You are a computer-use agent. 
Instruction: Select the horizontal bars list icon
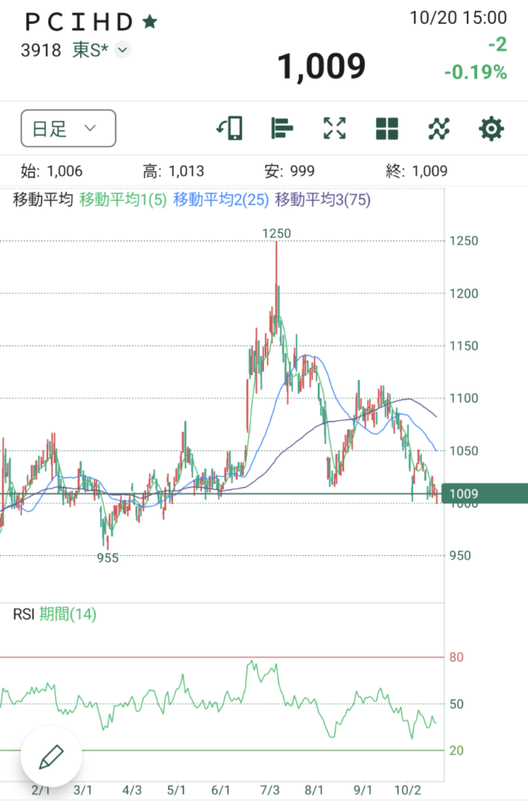point(282,128)
